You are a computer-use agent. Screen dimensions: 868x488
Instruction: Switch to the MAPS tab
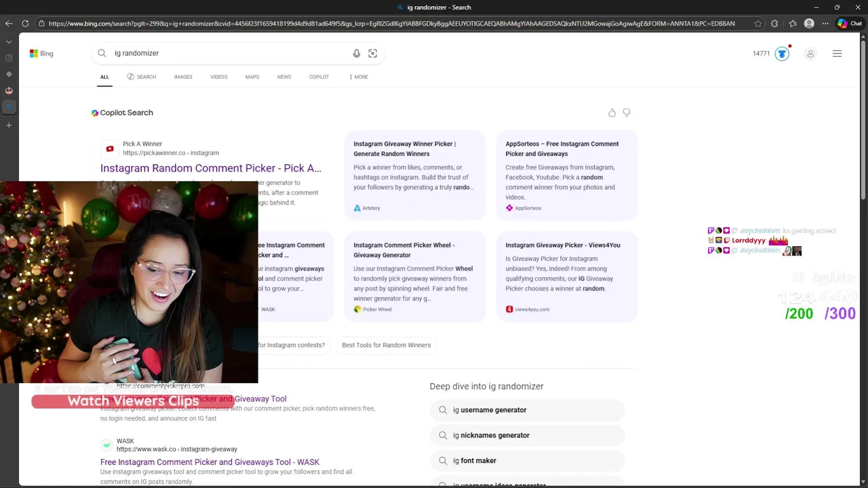252,77
